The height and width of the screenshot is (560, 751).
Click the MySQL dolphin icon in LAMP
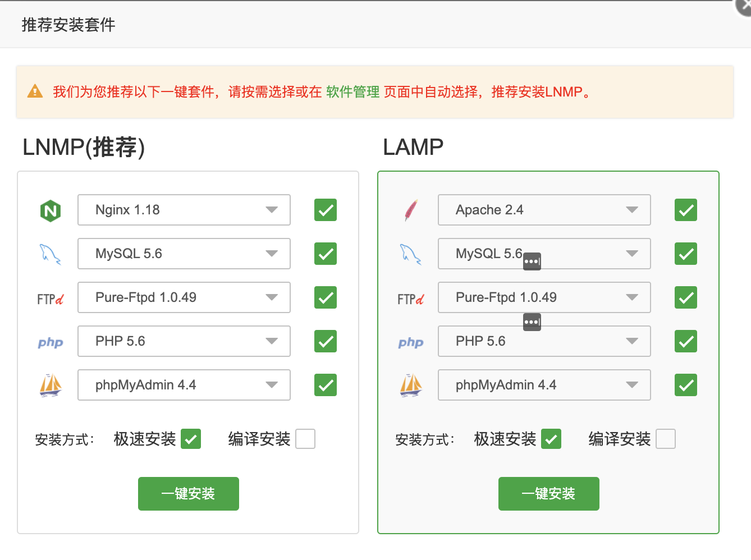(x=411, y=254)
